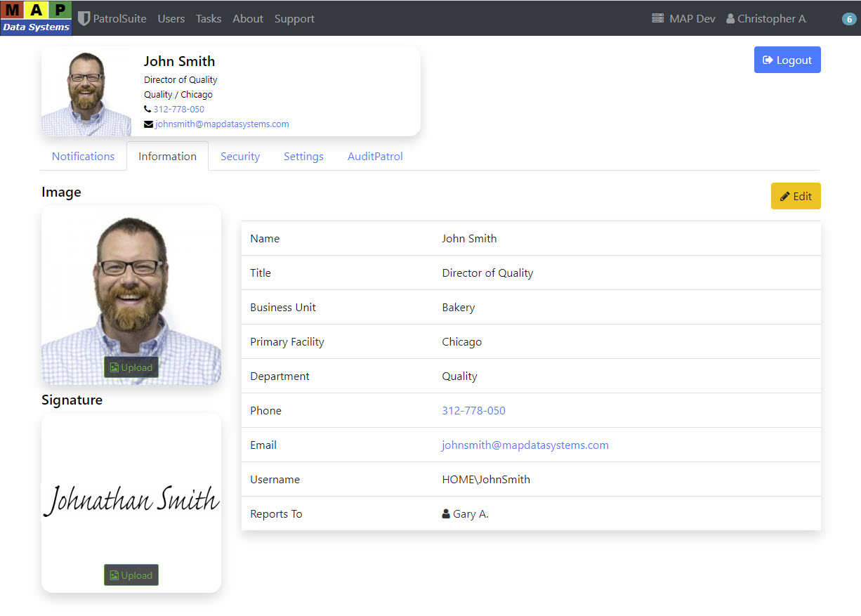Click the email link in the Email row

tap(525, 445)
